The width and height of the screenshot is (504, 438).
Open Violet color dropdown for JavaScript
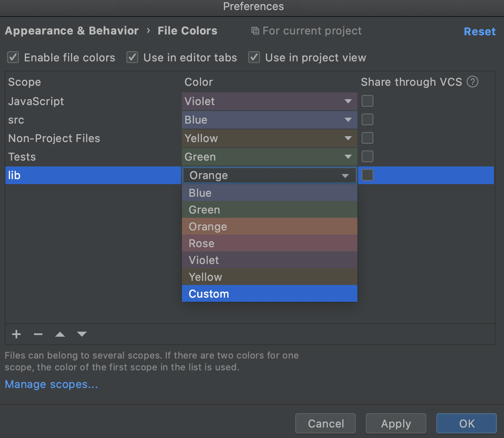pyautogui.click(x=270, y=101)
